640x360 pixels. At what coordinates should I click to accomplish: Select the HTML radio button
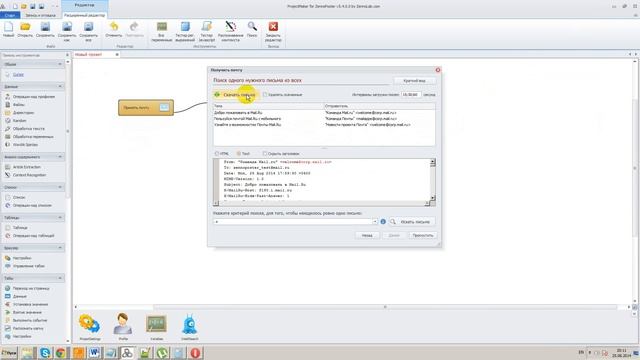pyautogui.click(x=217, y=153)
